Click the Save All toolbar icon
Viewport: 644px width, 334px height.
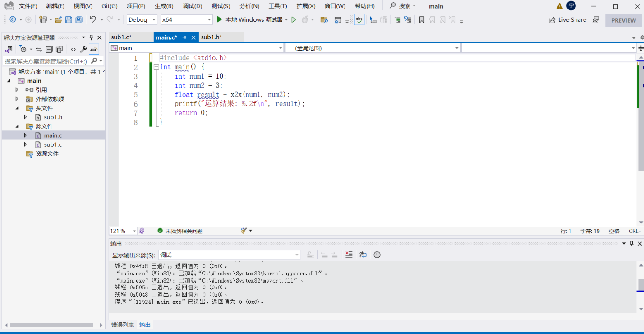pos(78,19)
